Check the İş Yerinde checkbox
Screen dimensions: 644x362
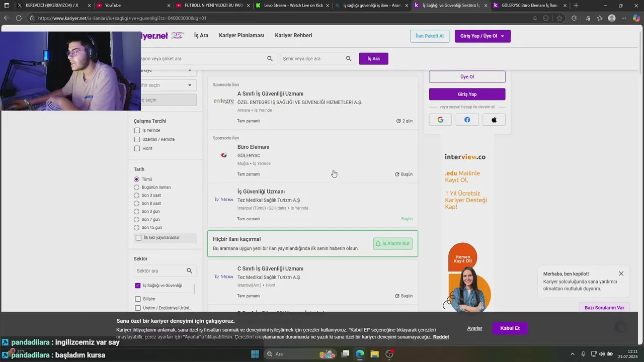[137, 130]
